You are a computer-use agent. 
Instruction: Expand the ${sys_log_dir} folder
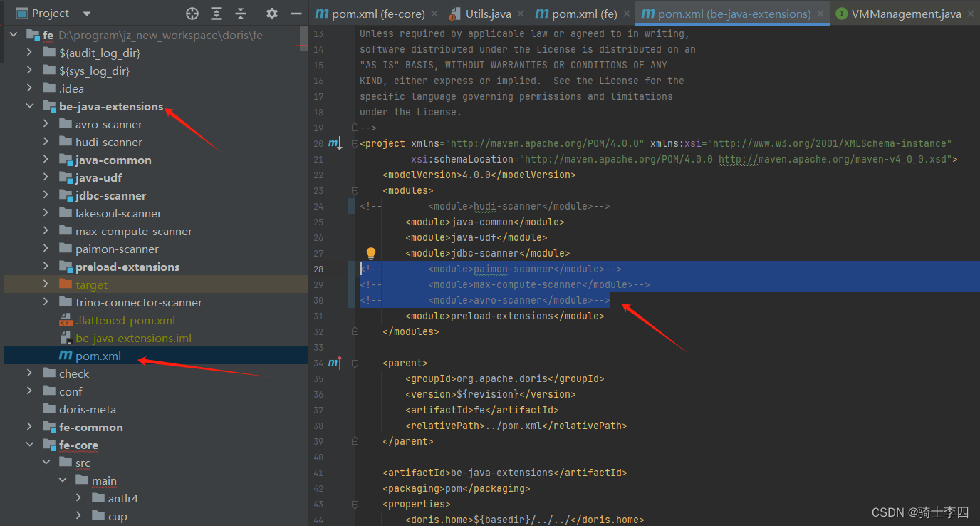click(x=29, y=71)
